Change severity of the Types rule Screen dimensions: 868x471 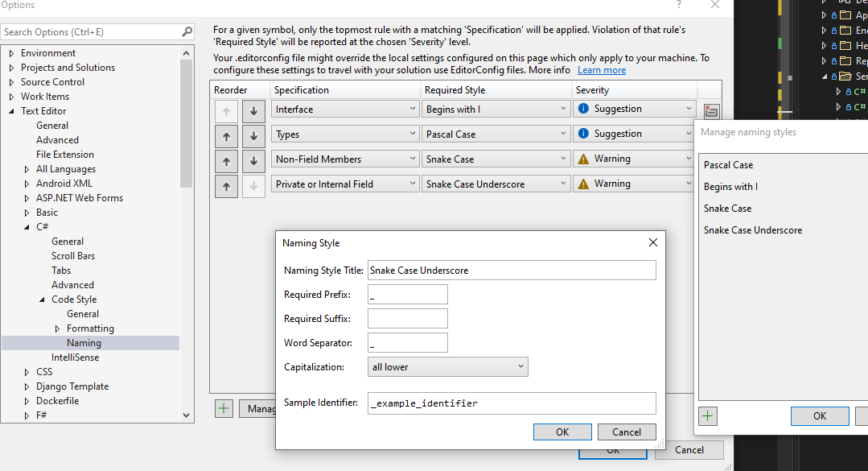point(634,134)
